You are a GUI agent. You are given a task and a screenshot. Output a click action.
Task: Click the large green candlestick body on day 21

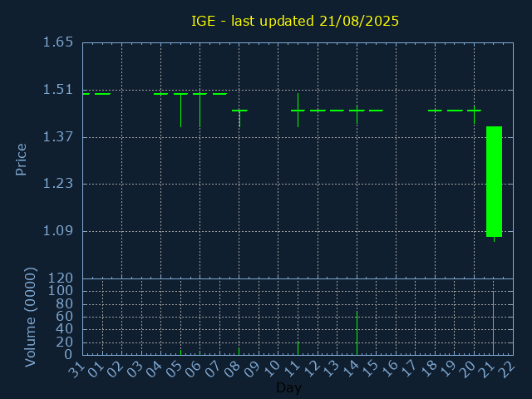click(x=494, y=181)
